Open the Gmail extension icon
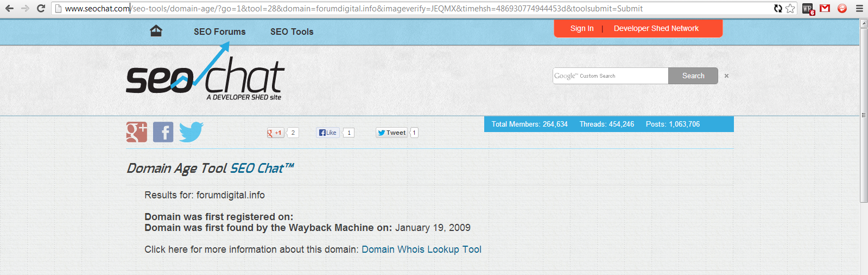The height and width of the screenshot is (275, 868). 825,8
